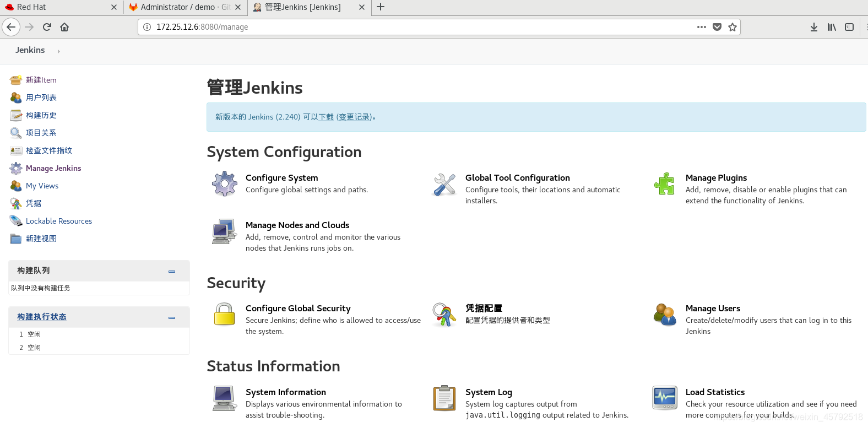The width and height of the screenshot is (868, 427).
Task: Click the 构建历史 sidebar link
Action: [x=41, y=115]
